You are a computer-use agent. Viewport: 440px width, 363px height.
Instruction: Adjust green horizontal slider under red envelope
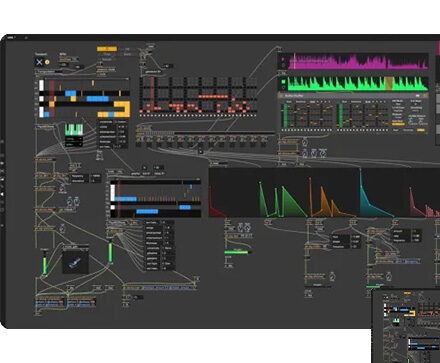click(x=238, y=252)
